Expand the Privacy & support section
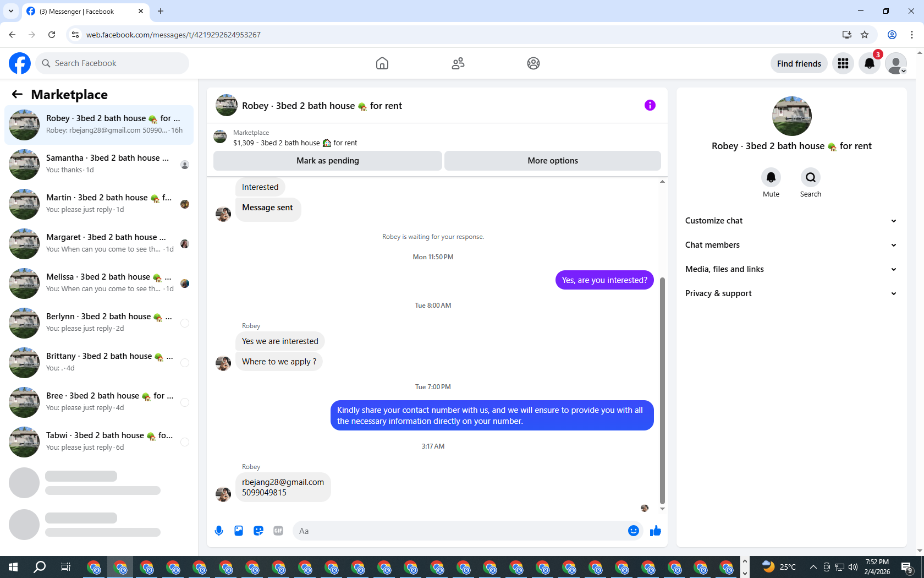Image resolution: width=924 pixels, height=578 pixels. (791, 293)
